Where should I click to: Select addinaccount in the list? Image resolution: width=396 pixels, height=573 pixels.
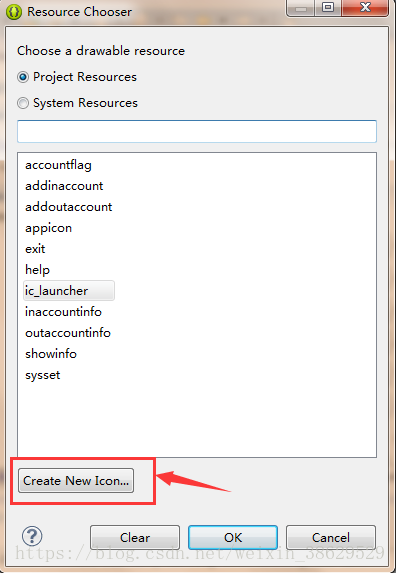click(64, 186)
